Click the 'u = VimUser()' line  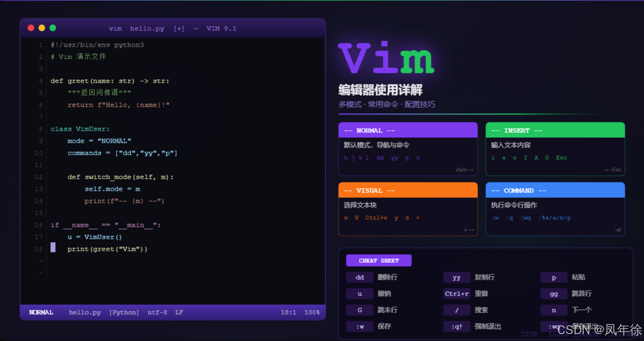[x=95, y=237]
